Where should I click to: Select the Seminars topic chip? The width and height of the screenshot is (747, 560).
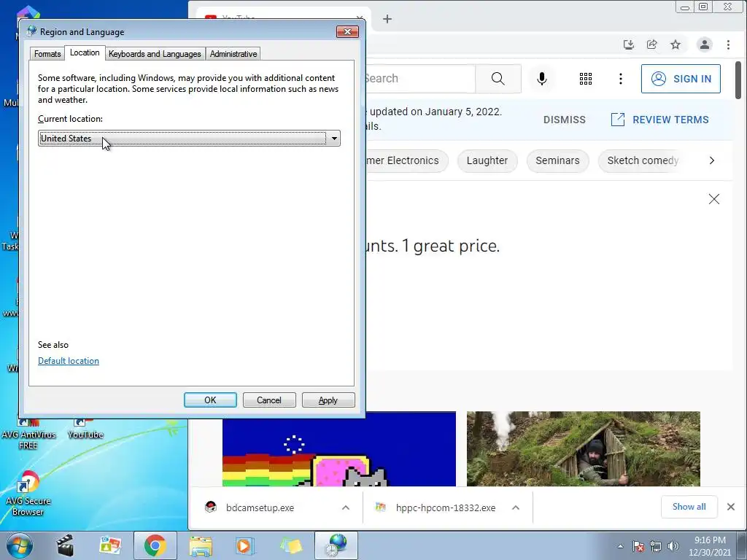[x=557, y=160]
